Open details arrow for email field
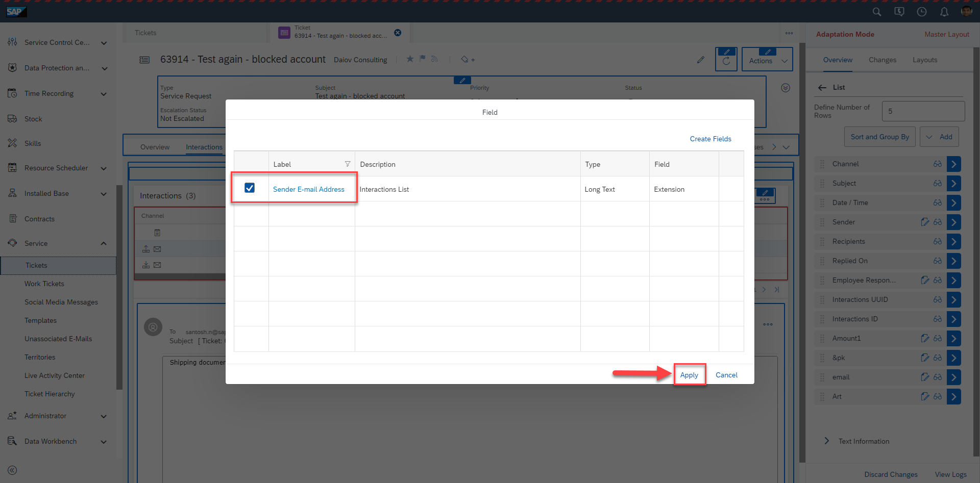 coord(953,377)
